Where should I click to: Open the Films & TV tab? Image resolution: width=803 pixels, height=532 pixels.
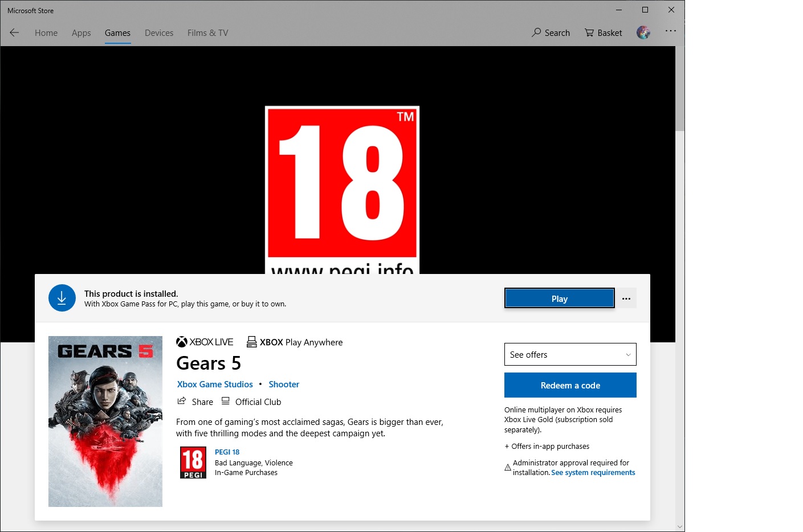click(x=208, y=33)
